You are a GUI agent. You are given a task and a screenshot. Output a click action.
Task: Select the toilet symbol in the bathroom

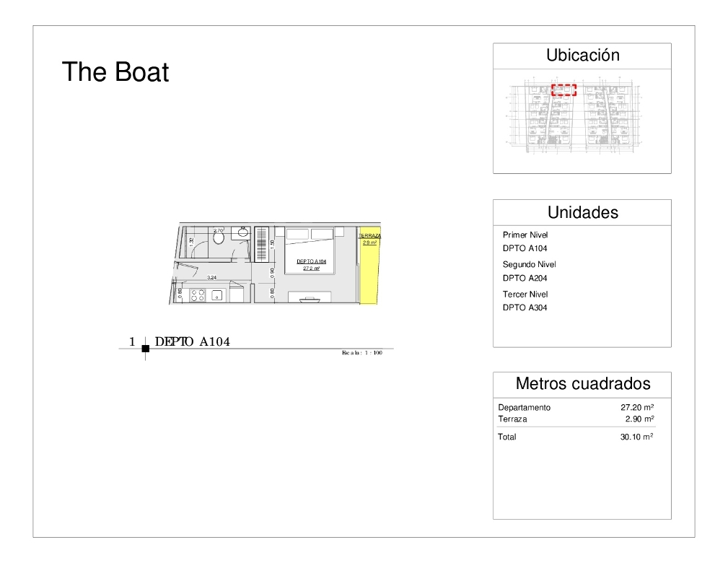(x=218, y=239)
